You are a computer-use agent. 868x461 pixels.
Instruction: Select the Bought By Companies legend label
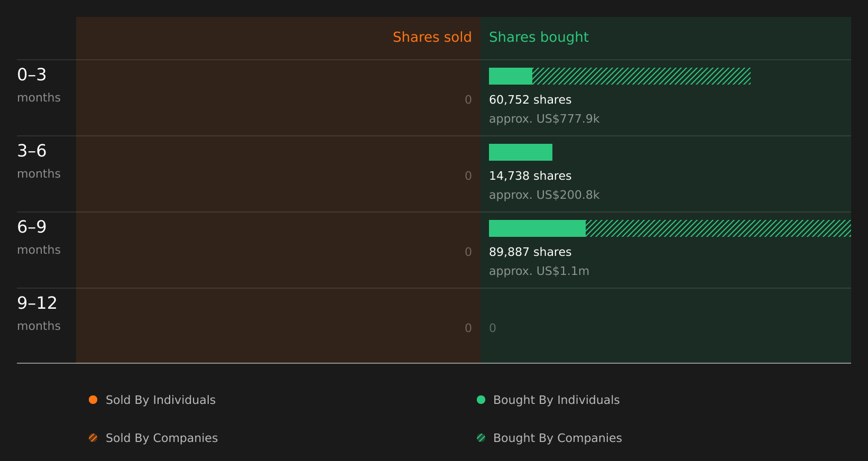click(x=557, y=438)
